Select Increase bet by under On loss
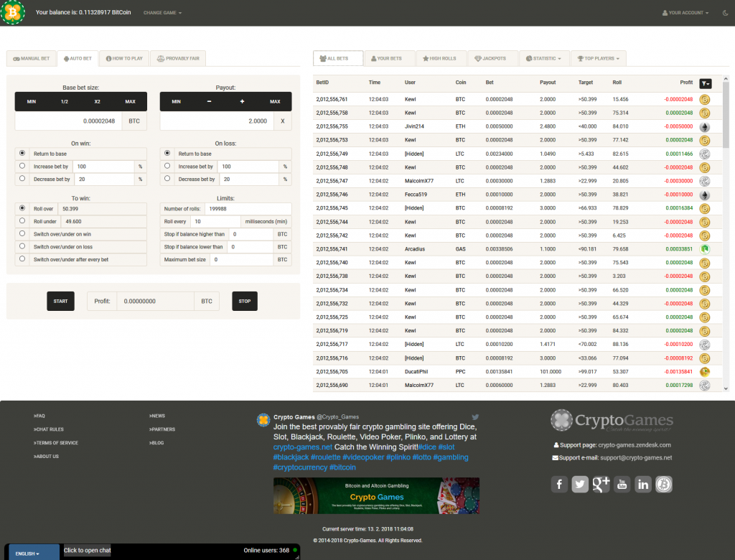 click(168, 166)
